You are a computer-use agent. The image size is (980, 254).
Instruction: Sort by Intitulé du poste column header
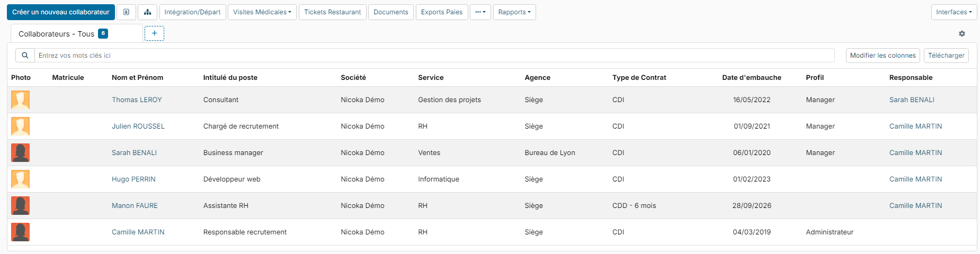point(230,77)
